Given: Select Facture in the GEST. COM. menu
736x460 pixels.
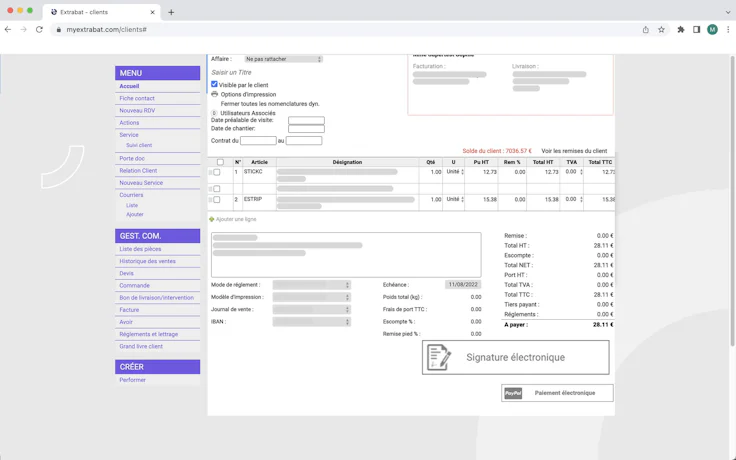Looking at the screenshot, I should [x=129, y=310].
